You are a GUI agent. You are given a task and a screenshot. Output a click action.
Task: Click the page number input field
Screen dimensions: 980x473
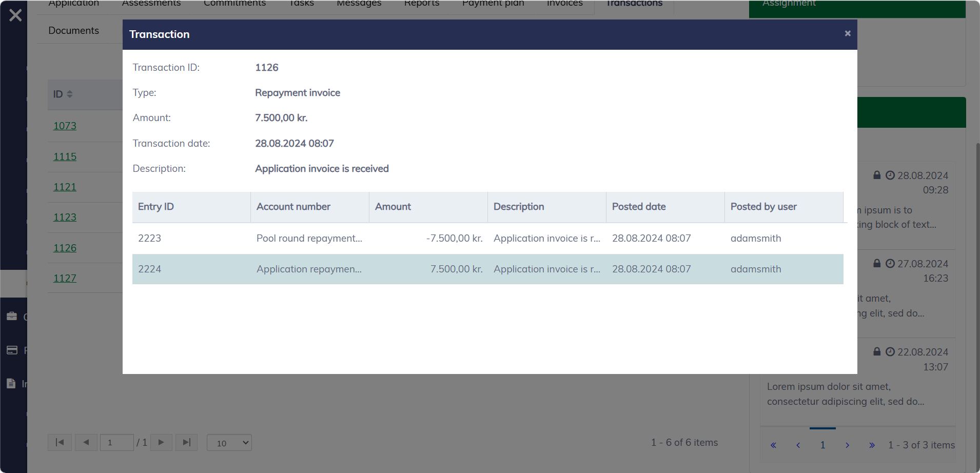tap(116, 442)
